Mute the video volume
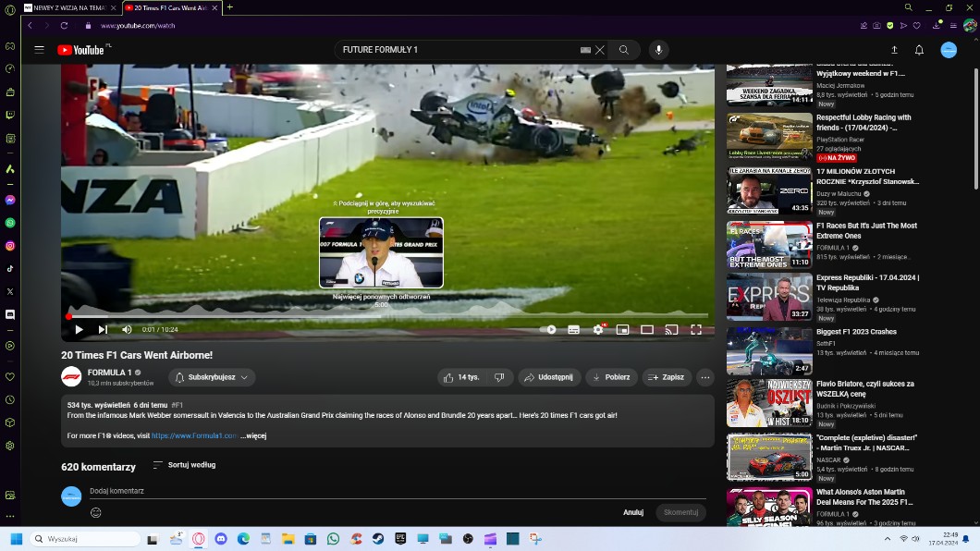The width and height of the screenshot is (980, 551). coord(127,329)
